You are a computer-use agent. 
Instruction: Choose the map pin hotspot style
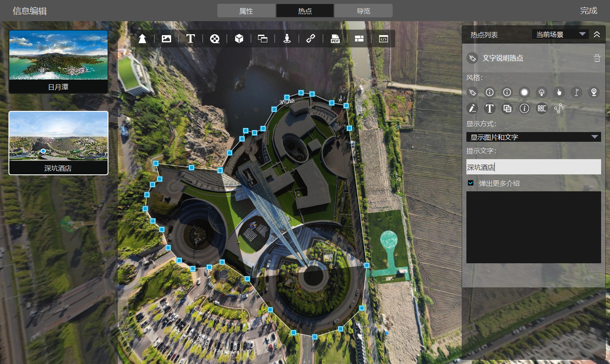593,92
